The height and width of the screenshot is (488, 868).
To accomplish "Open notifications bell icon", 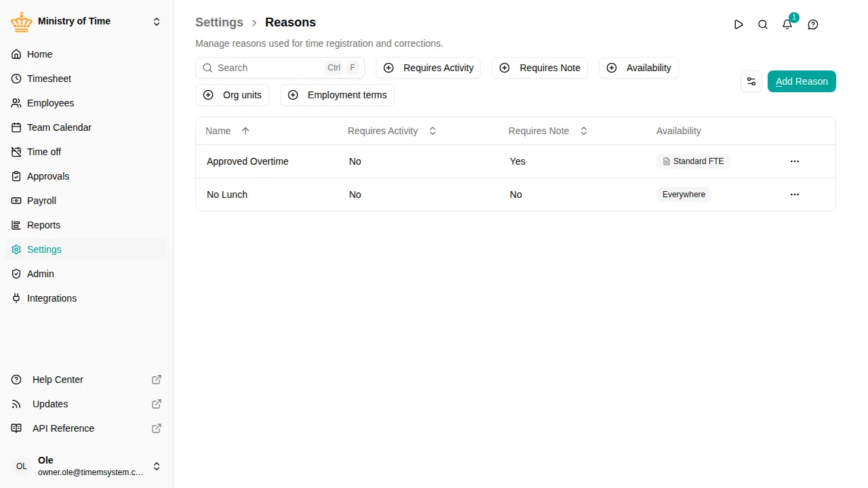I will [787, 24].
